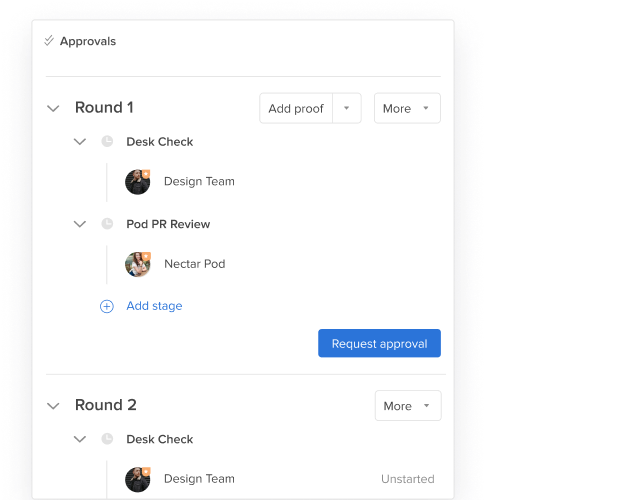Select the Nectar Pod approver name
The image size is (630, 500).
(x=194, y=264)
